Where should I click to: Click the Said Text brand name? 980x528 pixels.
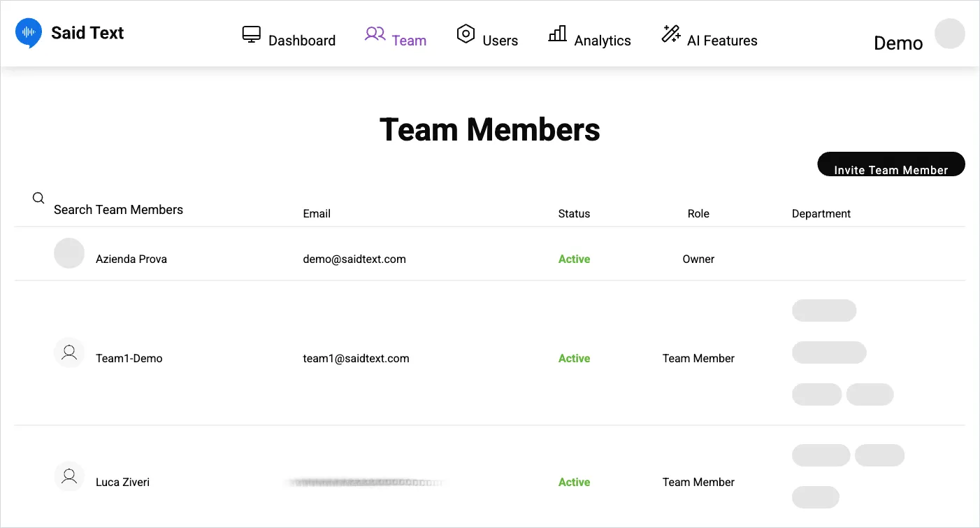click(x=87, y=33)
